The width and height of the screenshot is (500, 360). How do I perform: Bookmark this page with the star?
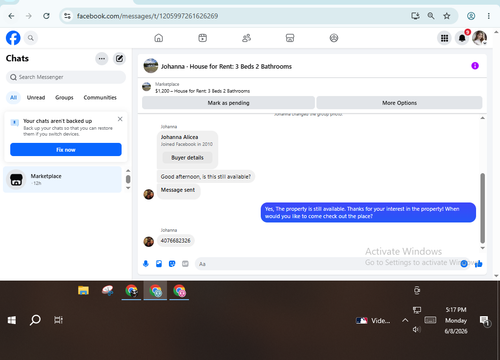click(447, 16)
